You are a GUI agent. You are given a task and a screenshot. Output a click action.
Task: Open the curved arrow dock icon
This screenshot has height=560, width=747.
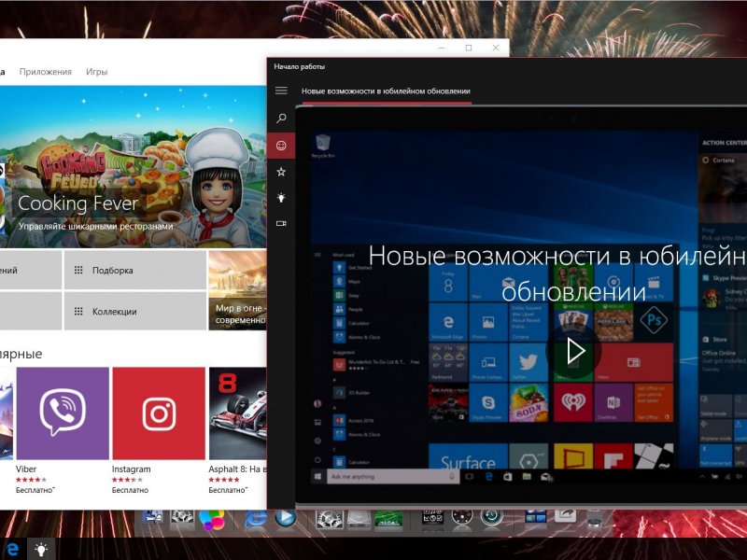565,516
